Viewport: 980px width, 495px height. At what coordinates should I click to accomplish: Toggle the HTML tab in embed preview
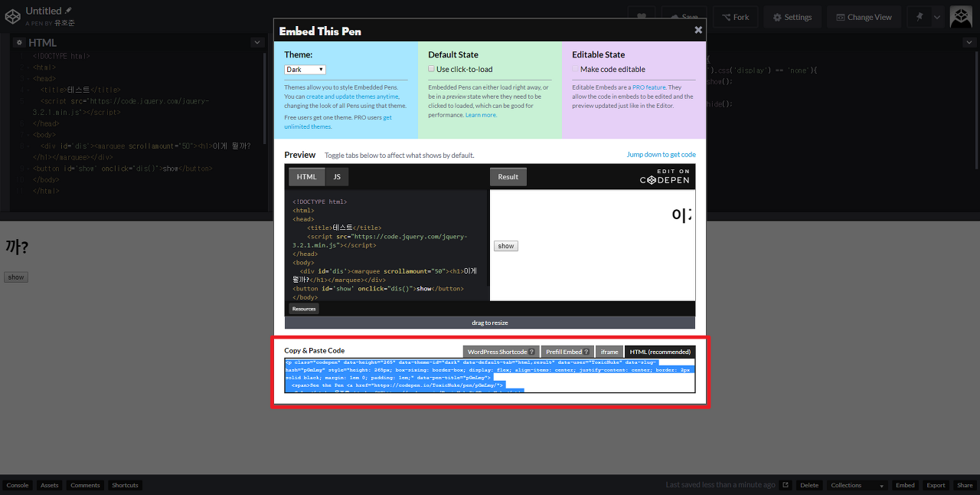point(307,177)
